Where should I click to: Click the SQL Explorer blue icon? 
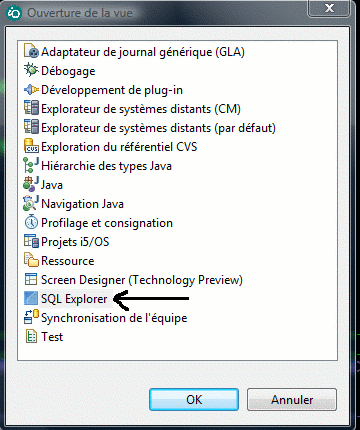(x=31, y=298)
